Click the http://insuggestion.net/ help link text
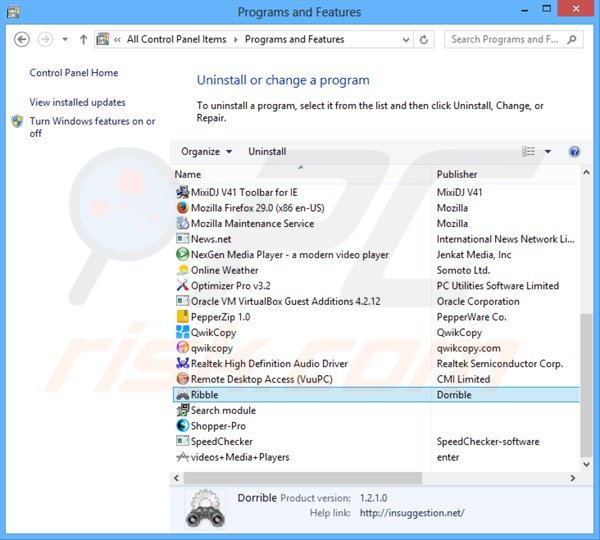 [412, 513]
